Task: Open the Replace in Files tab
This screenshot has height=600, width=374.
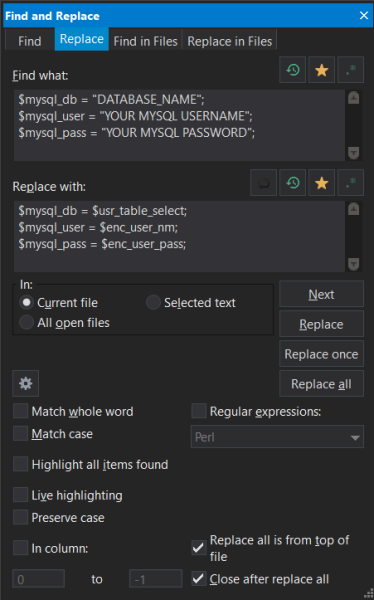Action: coord(230,41)
